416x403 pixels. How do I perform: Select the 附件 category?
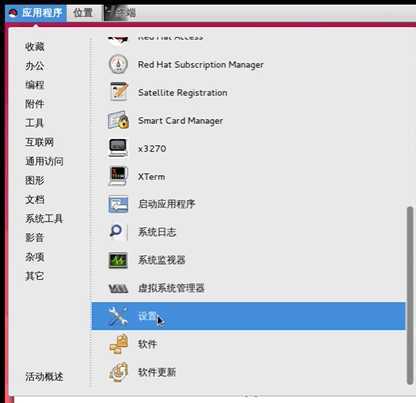click(x=35, y=104)
